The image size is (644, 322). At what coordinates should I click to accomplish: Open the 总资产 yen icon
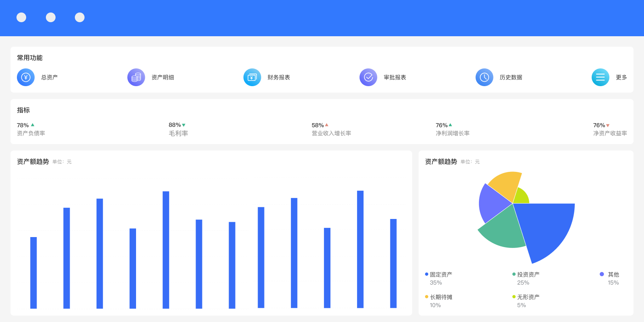[x=26, y=77]
